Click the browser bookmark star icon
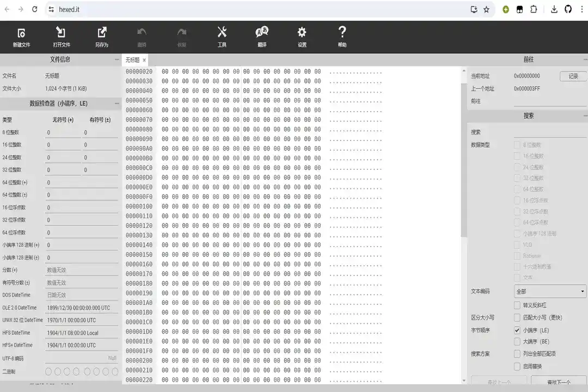The width and height of the screenshot is (588, 392). 486,9
